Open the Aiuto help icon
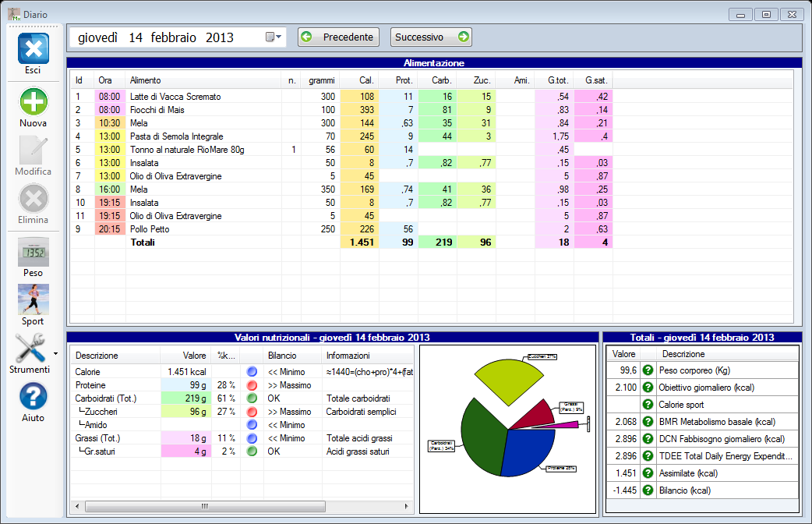The image size is (812, 524). [x=34, y=396]
